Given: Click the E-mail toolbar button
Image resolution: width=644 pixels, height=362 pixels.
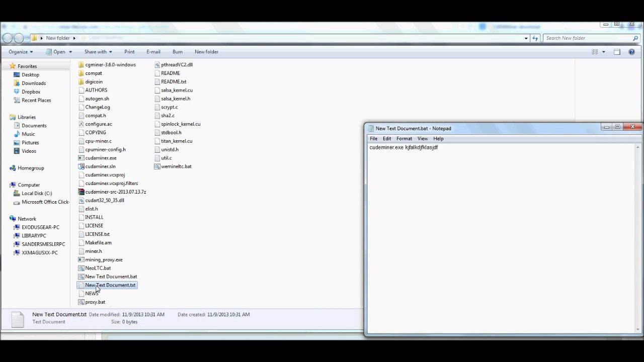Looking at the screenshot, I should click(x=153, y=52).
